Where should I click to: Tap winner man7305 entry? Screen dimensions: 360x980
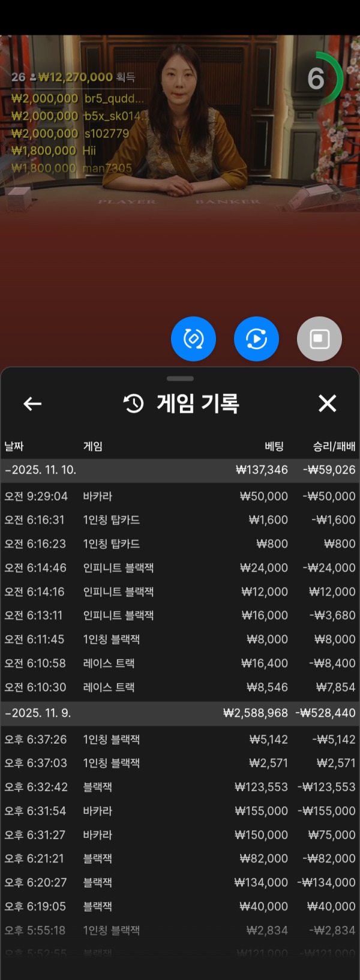pos(71,168)
